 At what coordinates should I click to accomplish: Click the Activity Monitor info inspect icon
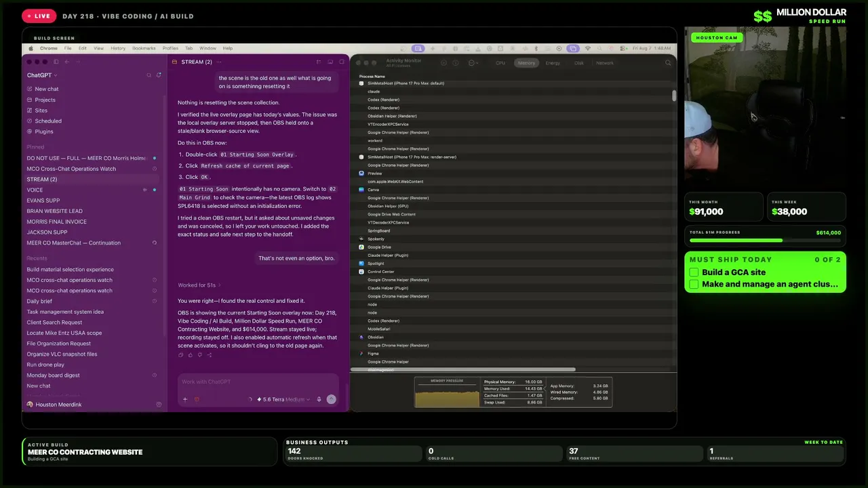pos(455,63)
